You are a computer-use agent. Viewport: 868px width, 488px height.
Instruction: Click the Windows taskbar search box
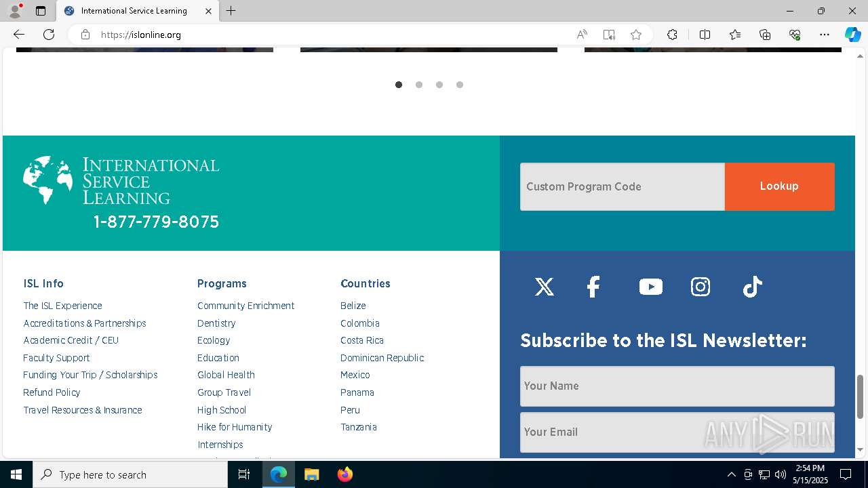point(130,474)
